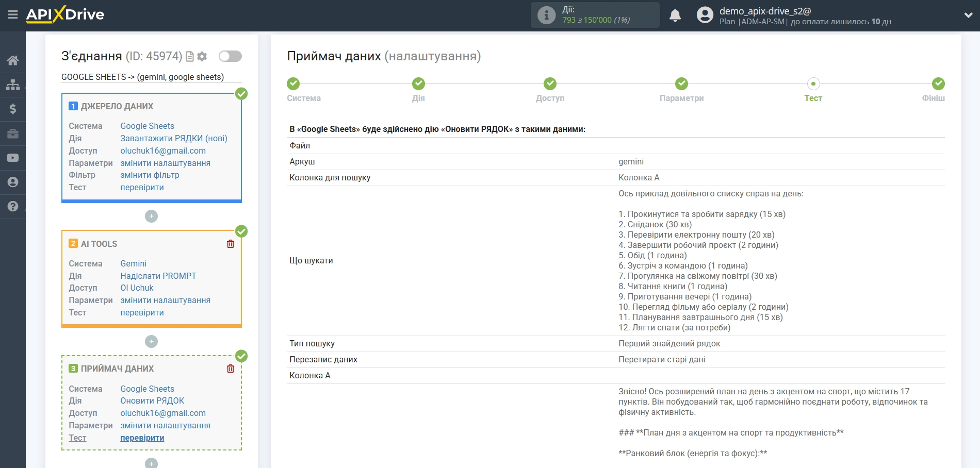The height and width of the screenshot is (468, 980).
Task: Click Оновити РЯДОК action link
Action: coord(152,400)
